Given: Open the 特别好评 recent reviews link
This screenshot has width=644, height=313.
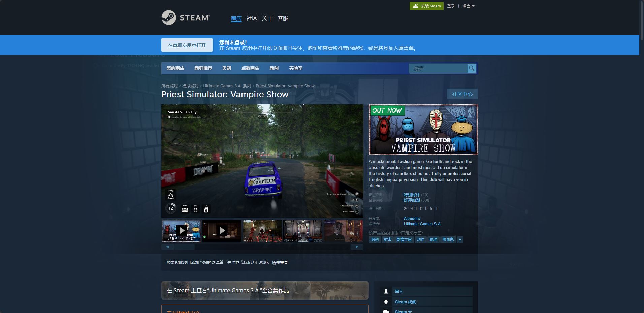Looking at the screenshot, I should [x=412, y=195].
